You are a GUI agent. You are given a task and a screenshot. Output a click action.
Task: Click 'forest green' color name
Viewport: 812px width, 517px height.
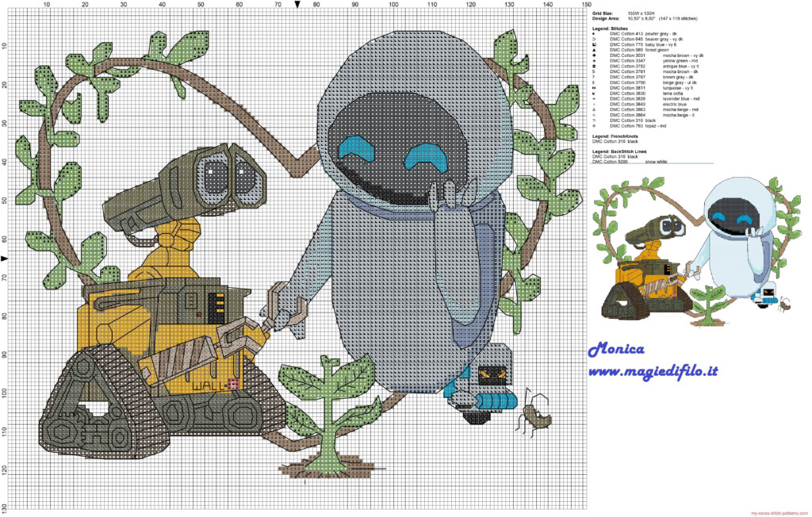click(657, 50)
